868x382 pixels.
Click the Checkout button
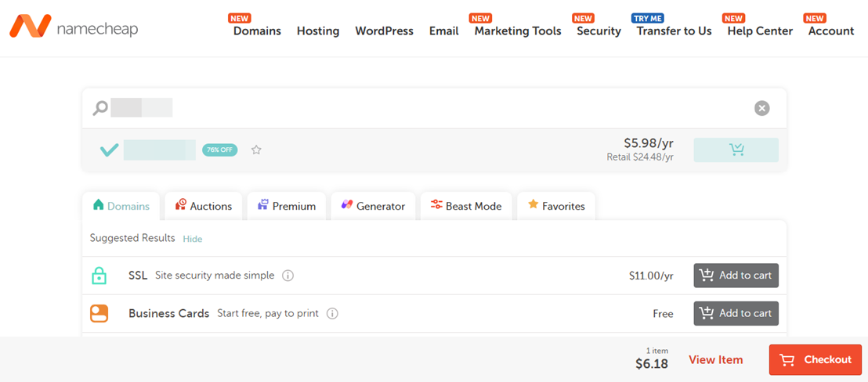[x=816, y=360]
